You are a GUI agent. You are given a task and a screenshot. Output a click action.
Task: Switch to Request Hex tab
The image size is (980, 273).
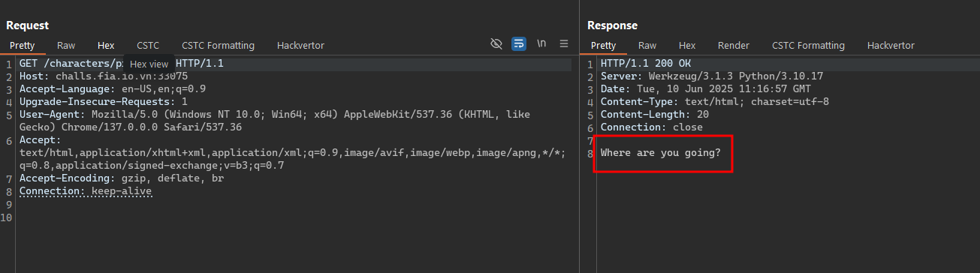106,46
